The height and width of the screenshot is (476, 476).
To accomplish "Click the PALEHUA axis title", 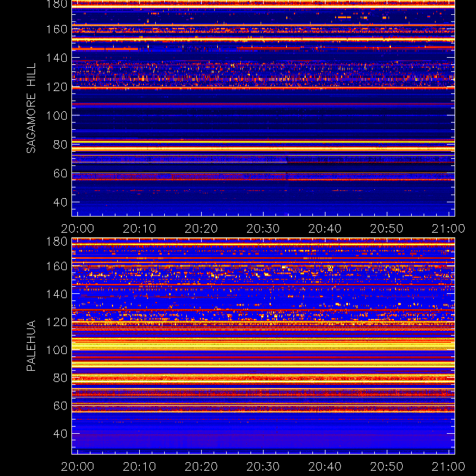I will [31, 346].
